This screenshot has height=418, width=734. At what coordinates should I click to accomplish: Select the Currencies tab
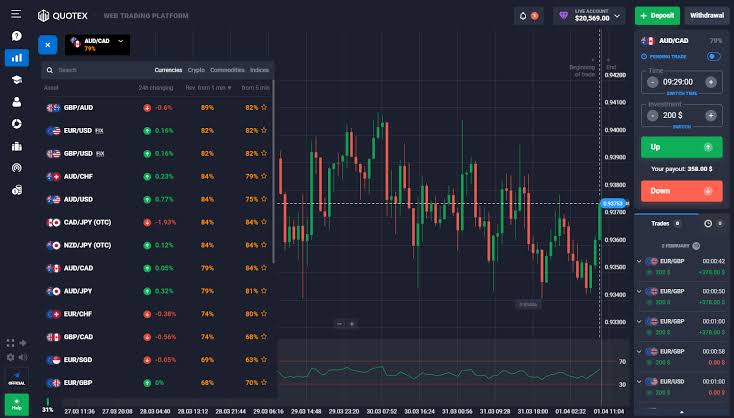(168, 70)
